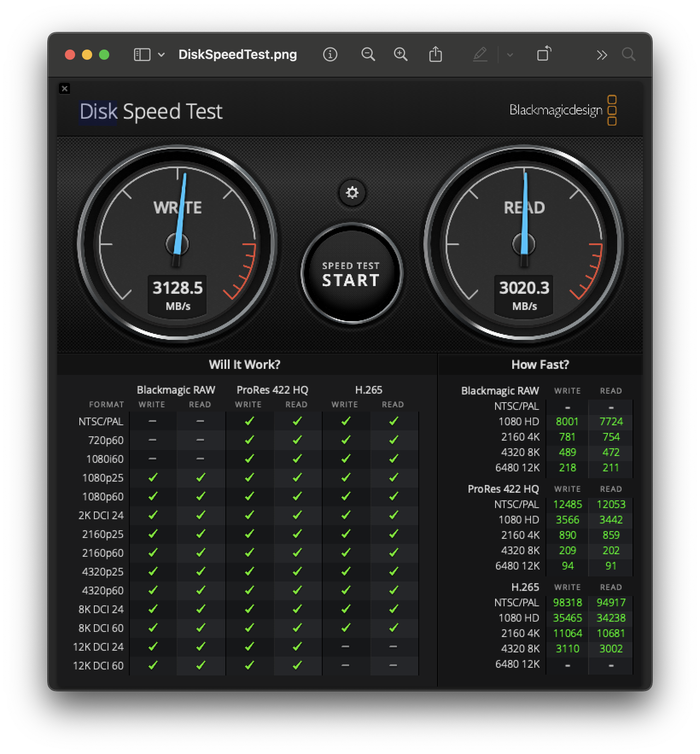Viewport: 700px width, 754px height.
Task: Rotate the image with the rotate button
Action: click(544, 54)
